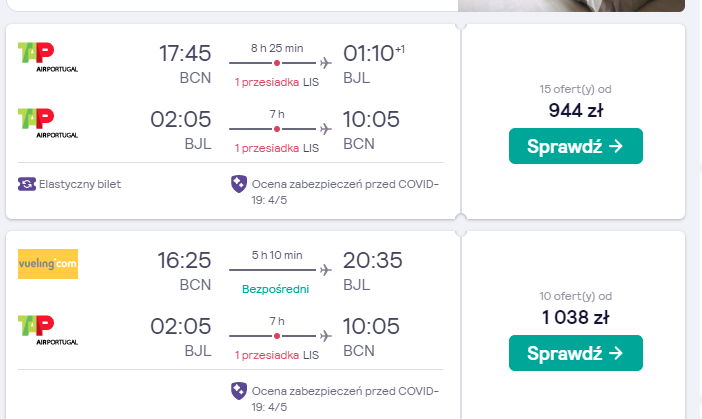Image resolution: width=702 pixels, height=419 pixels.
Task: Click the first '1 przesiadka LIS' stopover label
Action: [277, 82]
